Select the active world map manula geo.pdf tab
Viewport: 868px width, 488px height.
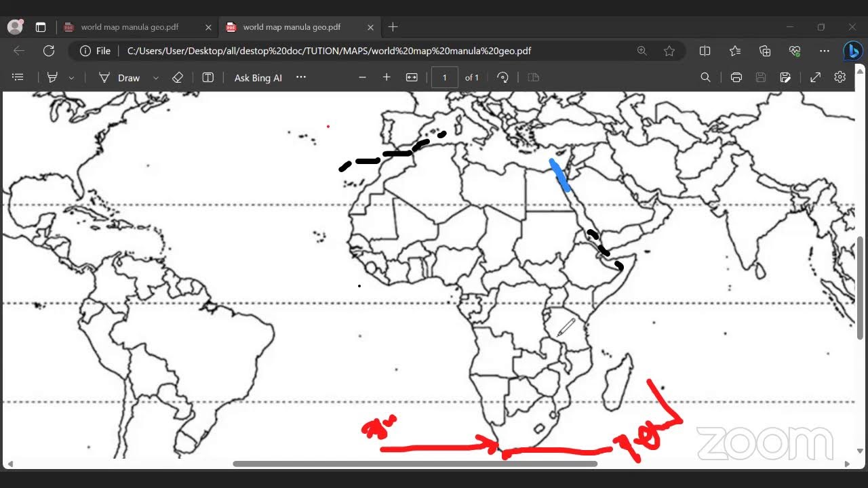click(x=292, y=27)
